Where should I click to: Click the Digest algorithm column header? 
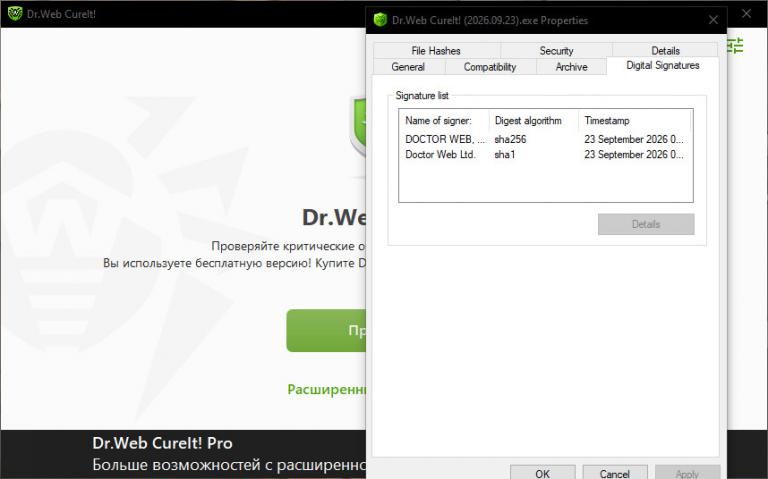point(534,120)
